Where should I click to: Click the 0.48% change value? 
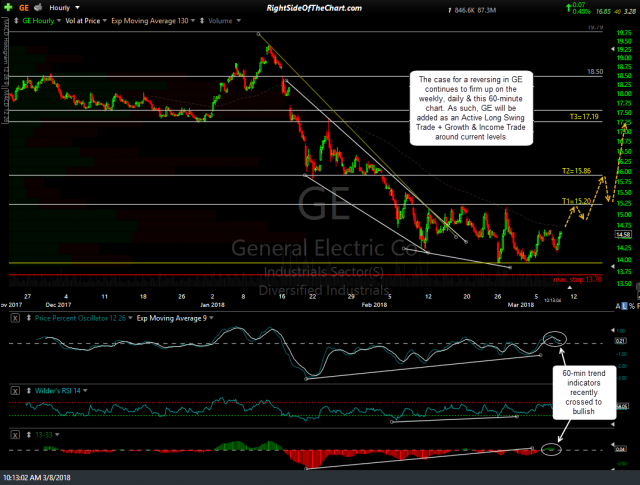click(582, 12)
